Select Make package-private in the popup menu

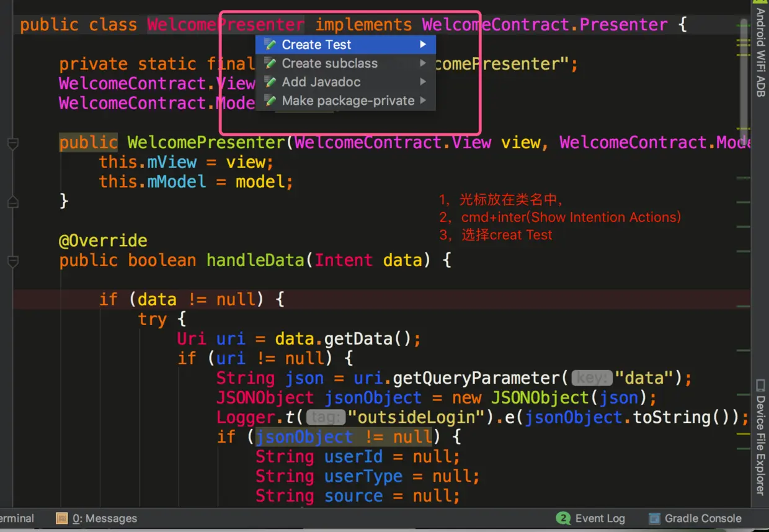[345, 100]
